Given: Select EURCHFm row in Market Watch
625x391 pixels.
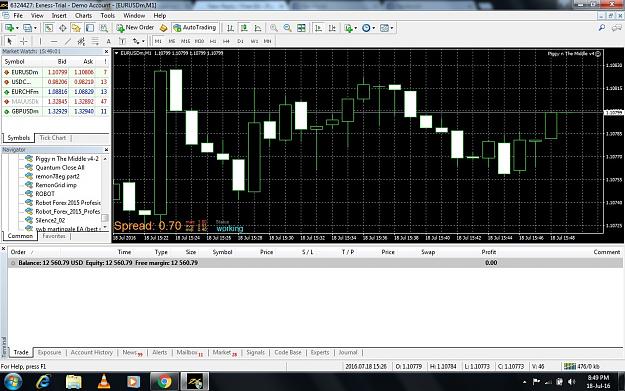Looking at the screenshot, I should pyautogui.click(x=55, y=92).
